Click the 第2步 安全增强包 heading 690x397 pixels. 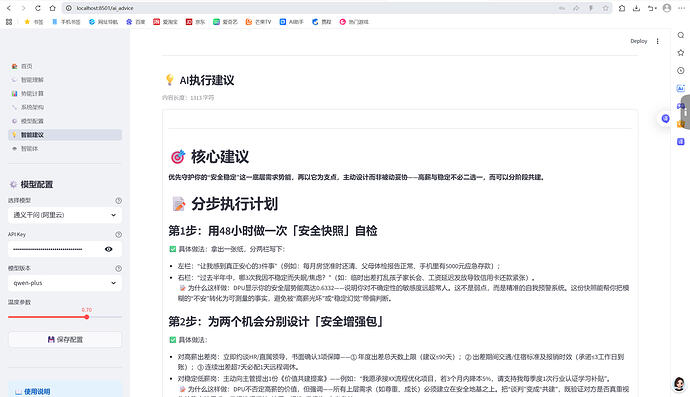point(276,321)
